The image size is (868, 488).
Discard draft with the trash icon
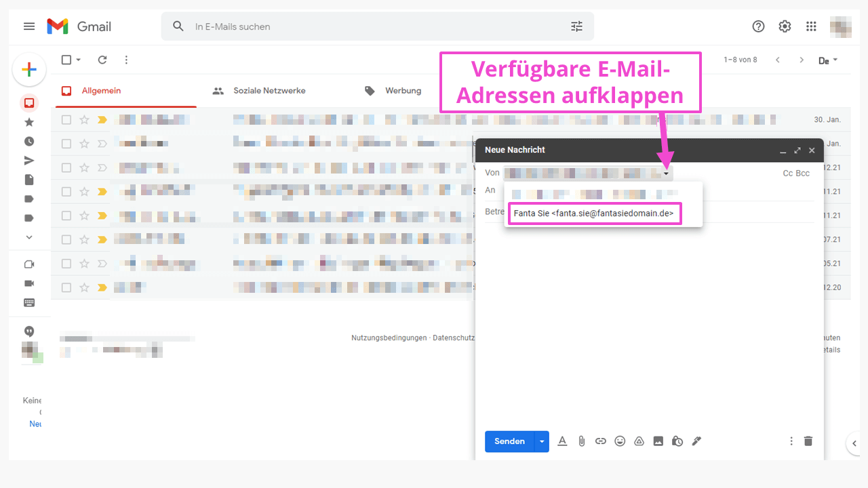(808, 441)
